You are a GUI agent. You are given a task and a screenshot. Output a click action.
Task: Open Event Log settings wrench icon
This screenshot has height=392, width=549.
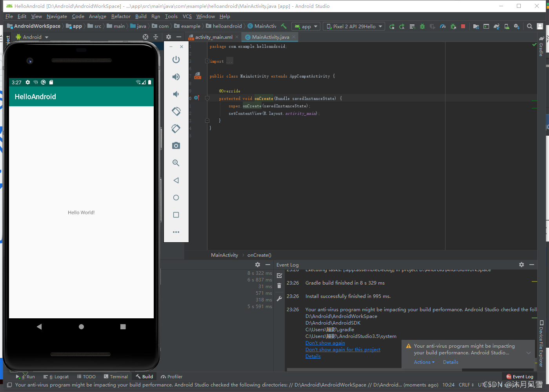[279, 299]
